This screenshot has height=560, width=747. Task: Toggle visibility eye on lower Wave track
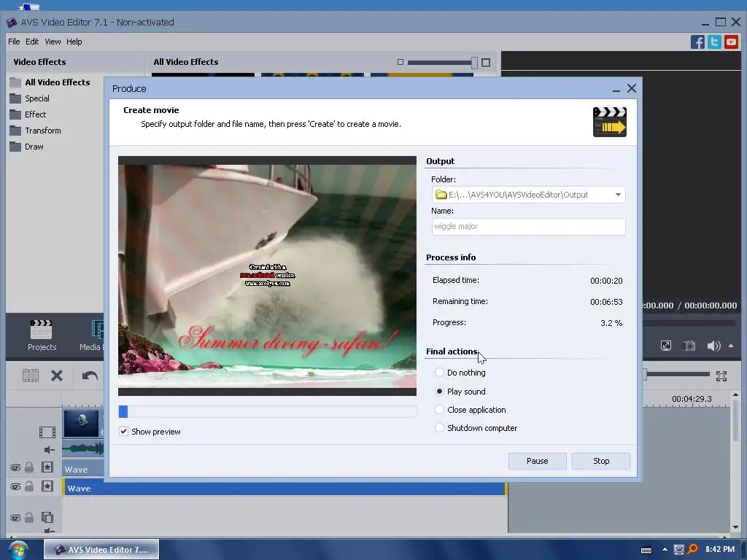pyautogui.click(x=15, y=486)
